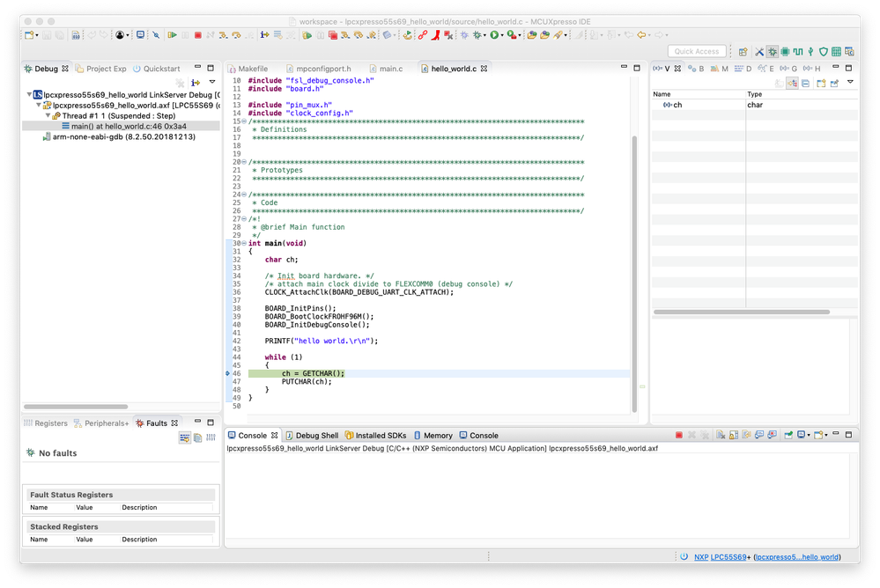880x588 pixels.
Task: Click the Resume debug button in main toolbar
Action: (173, 35)
